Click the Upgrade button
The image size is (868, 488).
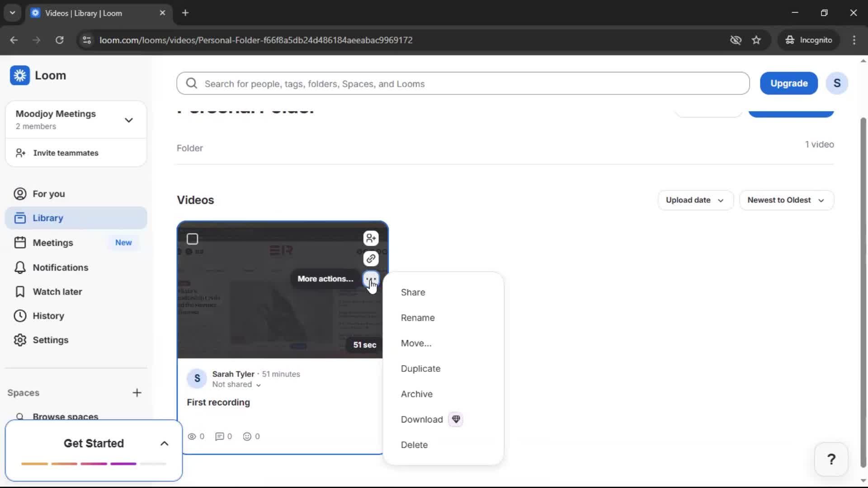[x=788, y=83]
